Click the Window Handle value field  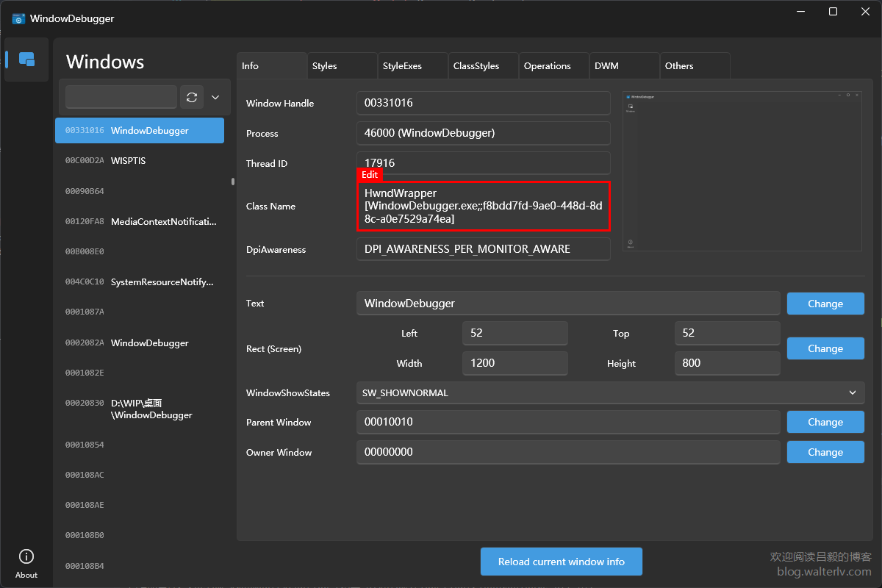pyautogui.click(x=484, y=104)
